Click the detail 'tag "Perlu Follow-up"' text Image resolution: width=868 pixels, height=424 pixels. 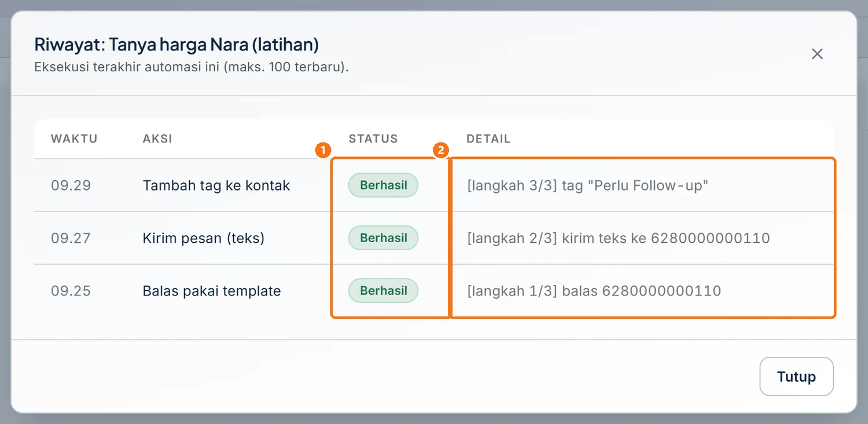[x=635, y=185]
